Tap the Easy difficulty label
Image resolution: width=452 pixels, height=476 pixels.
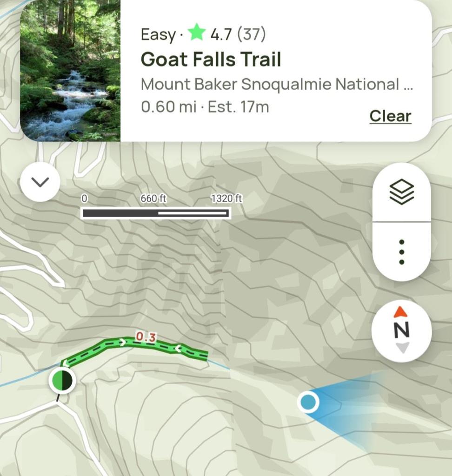(158, 35)
